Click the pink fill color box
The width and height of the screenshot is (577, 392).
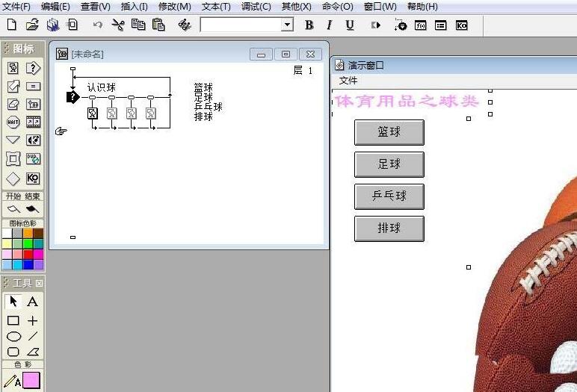click(31, 381)
